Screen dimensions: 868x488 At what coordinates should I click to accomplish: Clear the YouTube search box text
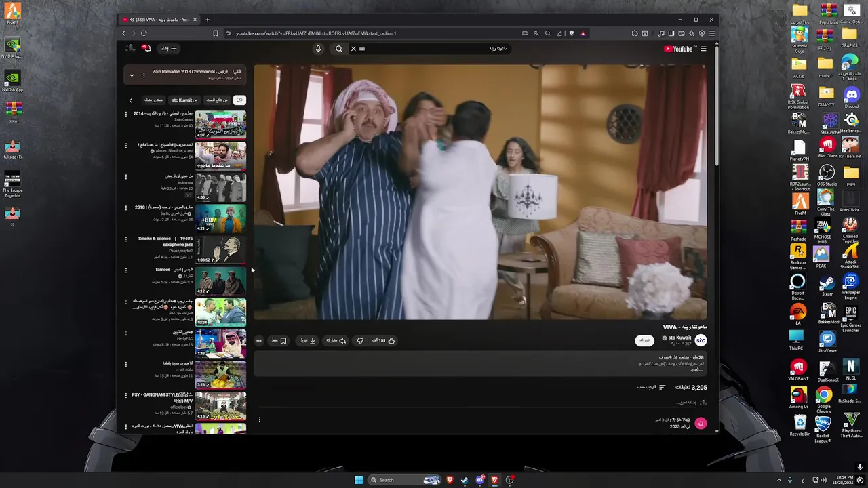pos(353,49)
